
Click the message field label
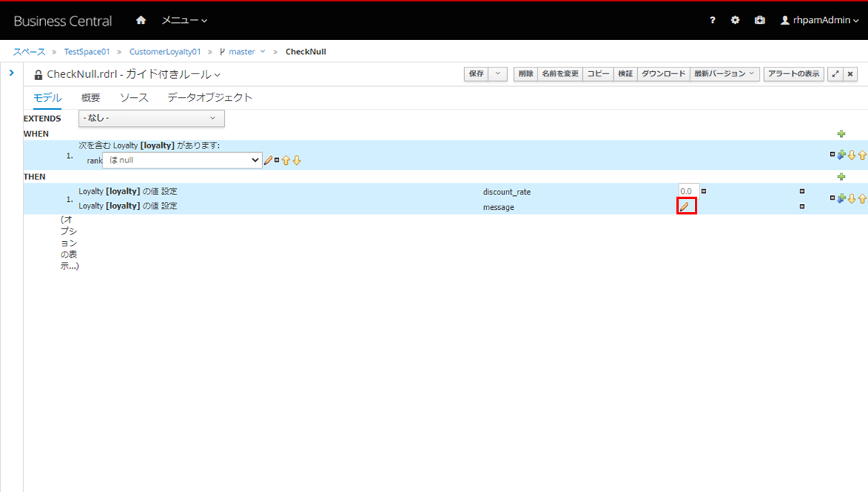click(x=498, y=207)
